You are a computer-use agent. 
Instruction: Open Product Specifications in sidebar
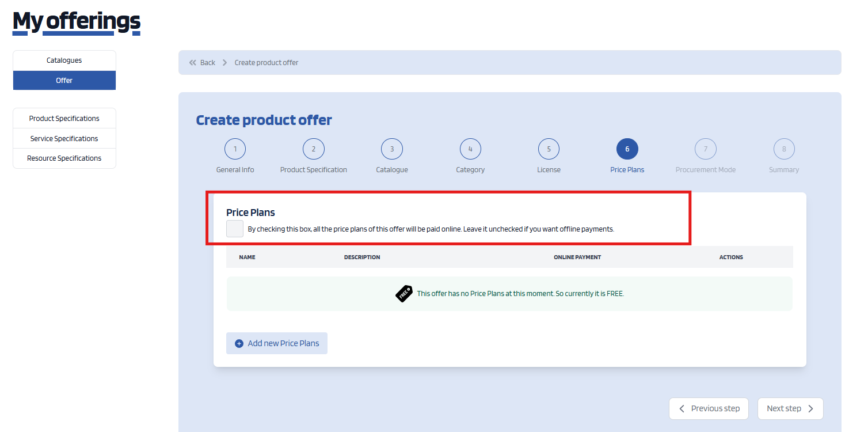(x=64, y=119)
